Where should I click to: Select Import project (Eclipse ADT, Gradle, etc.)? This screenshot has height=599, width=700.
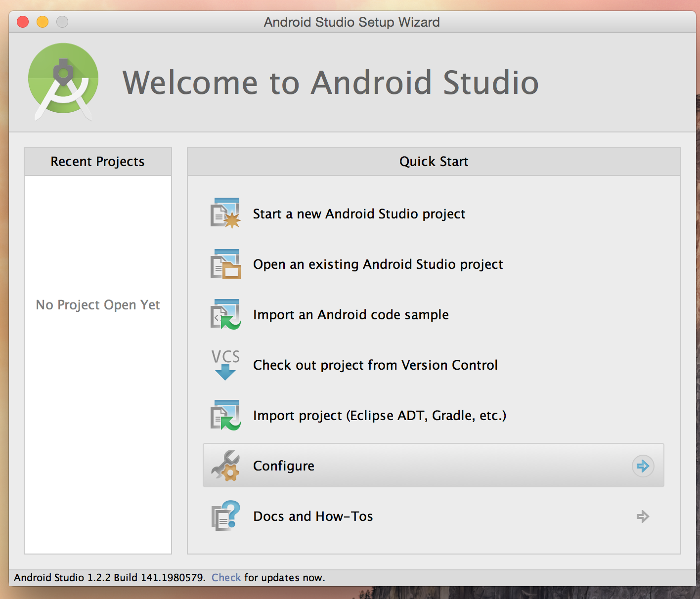point(380,416)
